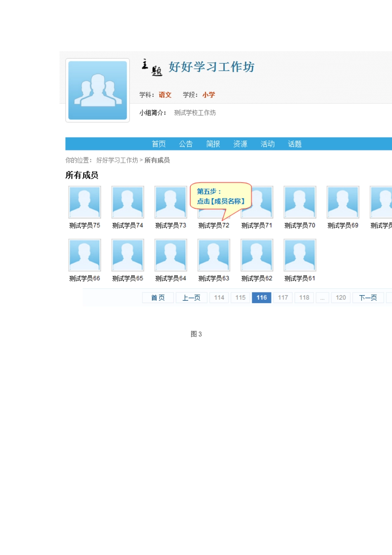
Task: Click breadcrumb text 所有成员
Action: [x=157, y=160]
